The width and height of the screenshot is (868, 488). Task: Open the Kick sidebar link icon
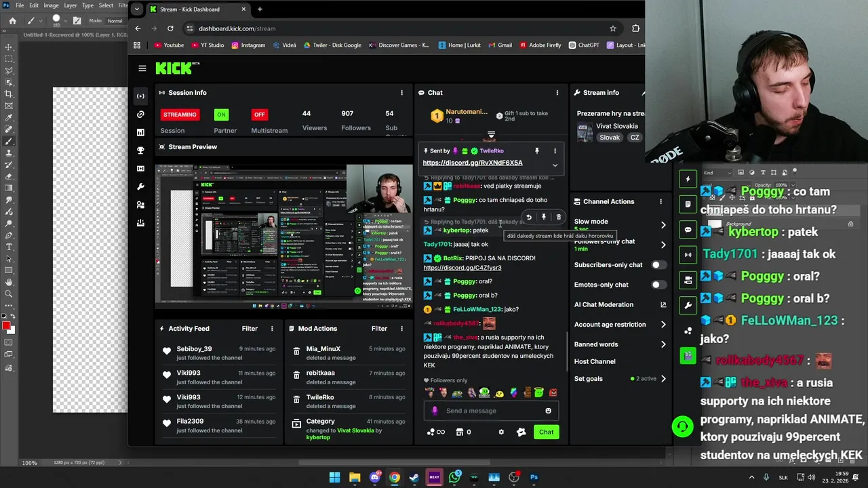140,115
